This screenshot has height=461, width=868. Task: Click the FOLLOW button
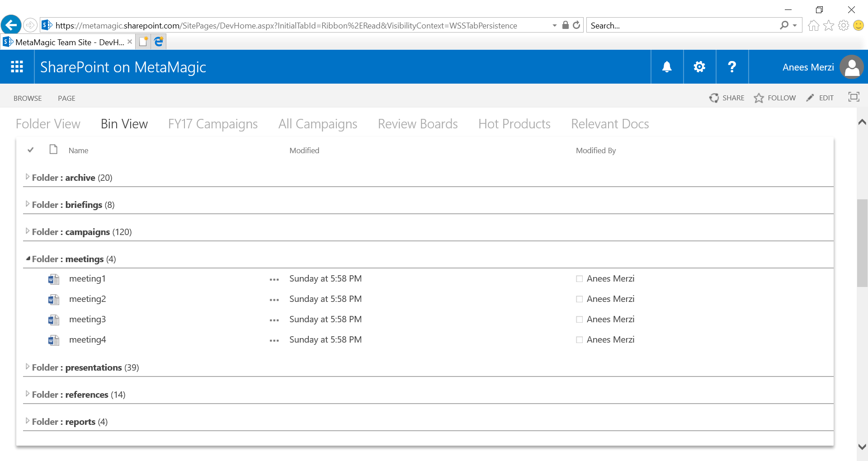click(x=775, y=98)
